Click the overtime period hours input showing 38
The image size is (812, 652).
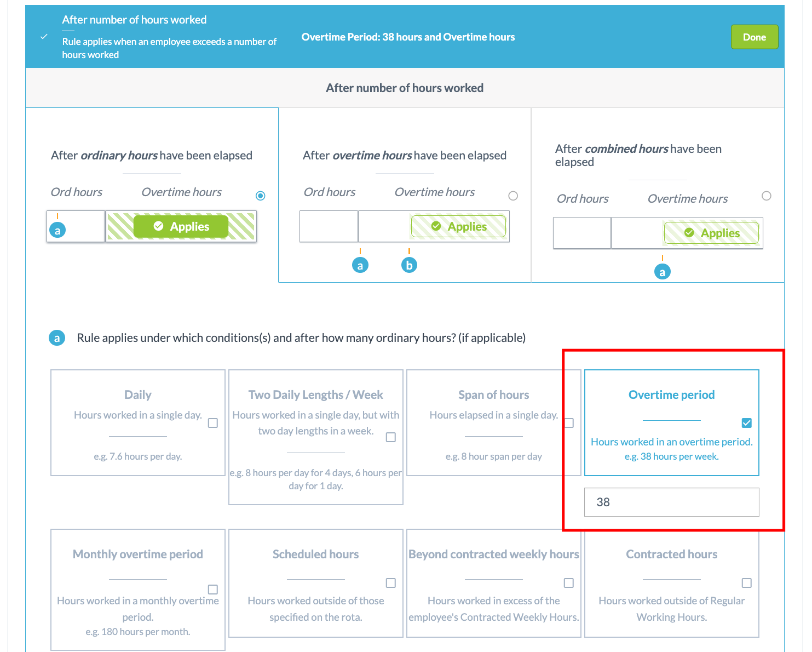click(671, 502)
